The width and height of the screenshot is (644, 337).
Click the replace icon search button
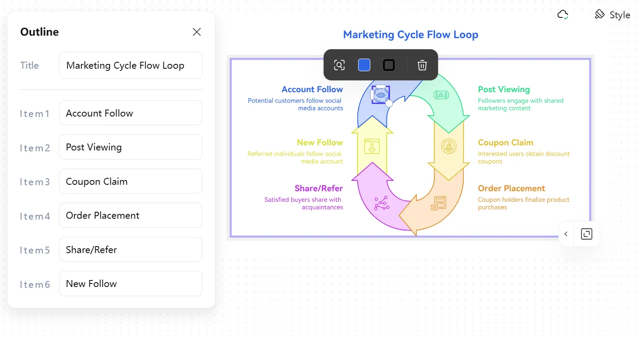coord(339,65)
